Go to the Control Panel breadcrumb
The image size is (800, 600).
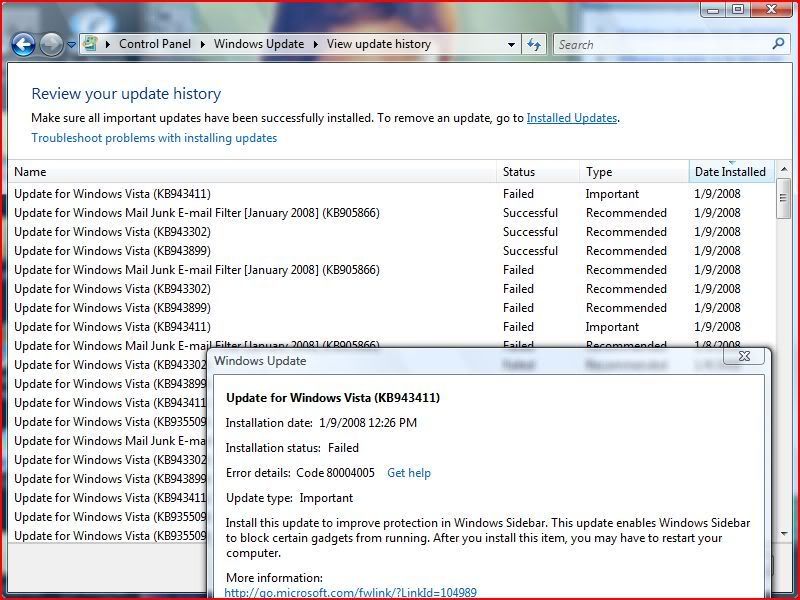155,44
